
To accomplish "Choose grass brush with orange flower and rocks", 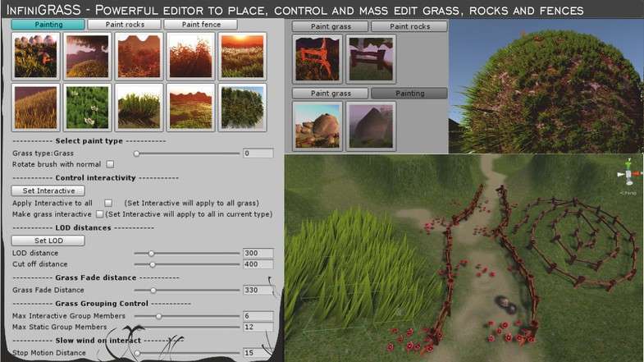I will tap(36, 57).
